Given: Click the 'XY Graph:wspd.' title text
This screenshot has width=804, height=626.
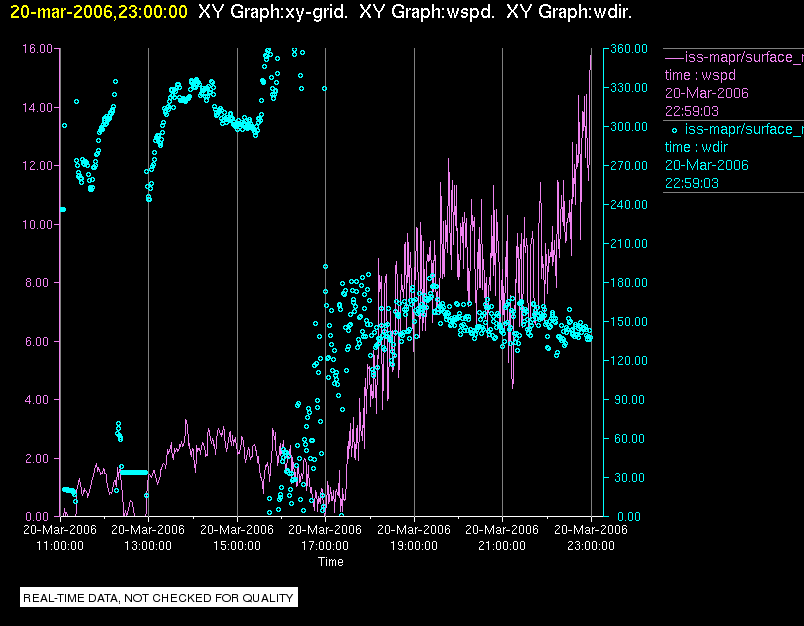Looking at the screenshot, I should click(x=427, y=12).
